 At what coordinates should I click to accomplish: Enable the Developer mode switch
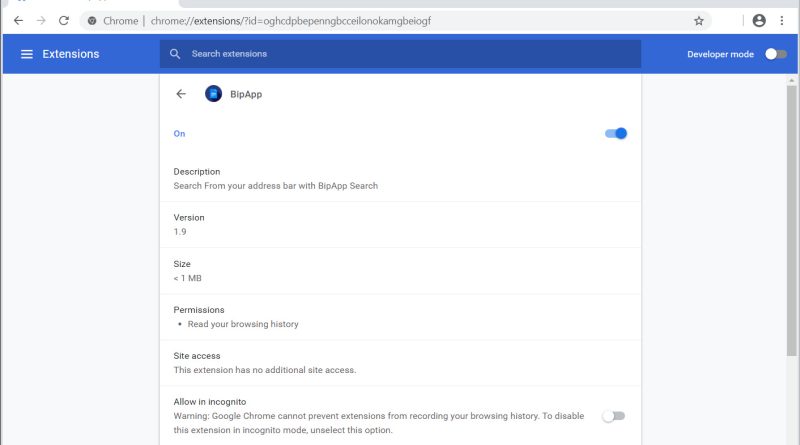(x=776, y=54)
